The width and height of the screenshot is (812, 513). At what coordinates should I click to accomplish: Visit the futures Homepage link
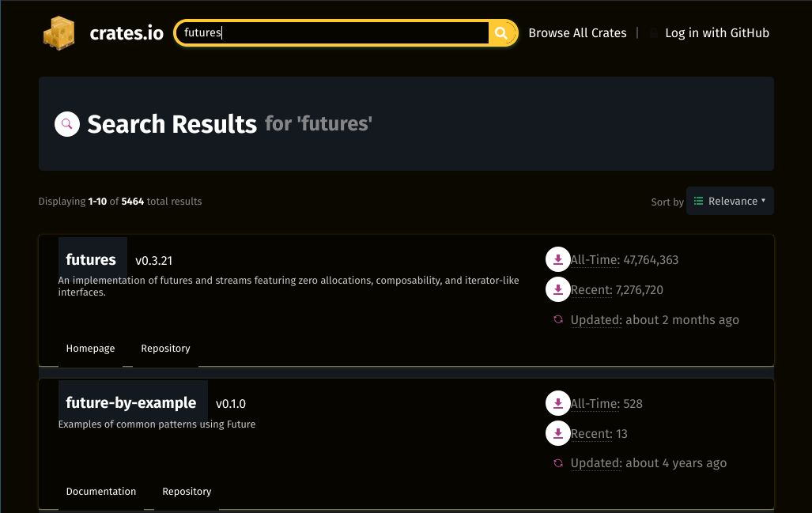click(x=90, y=349)
